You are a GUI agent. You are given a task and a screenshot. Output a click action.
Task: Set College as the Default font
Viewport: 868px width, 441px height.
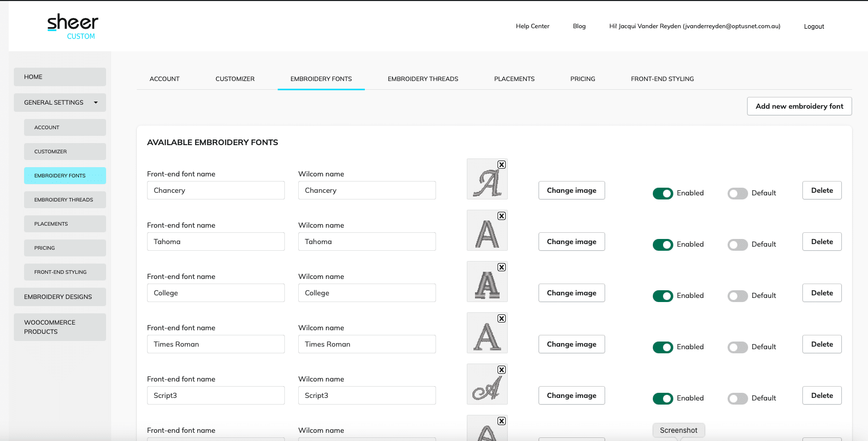pyautogui.click(x=738, y=296)
